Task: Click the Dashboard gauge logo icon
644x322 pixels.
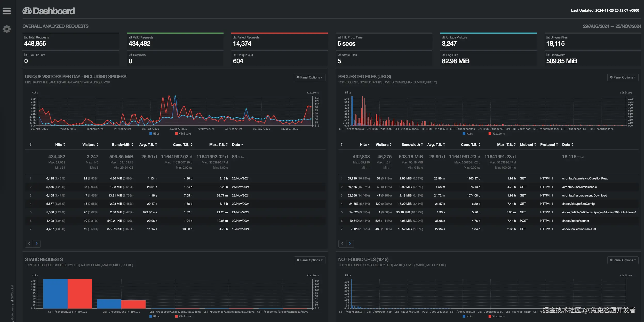Action: coord(27,11)
